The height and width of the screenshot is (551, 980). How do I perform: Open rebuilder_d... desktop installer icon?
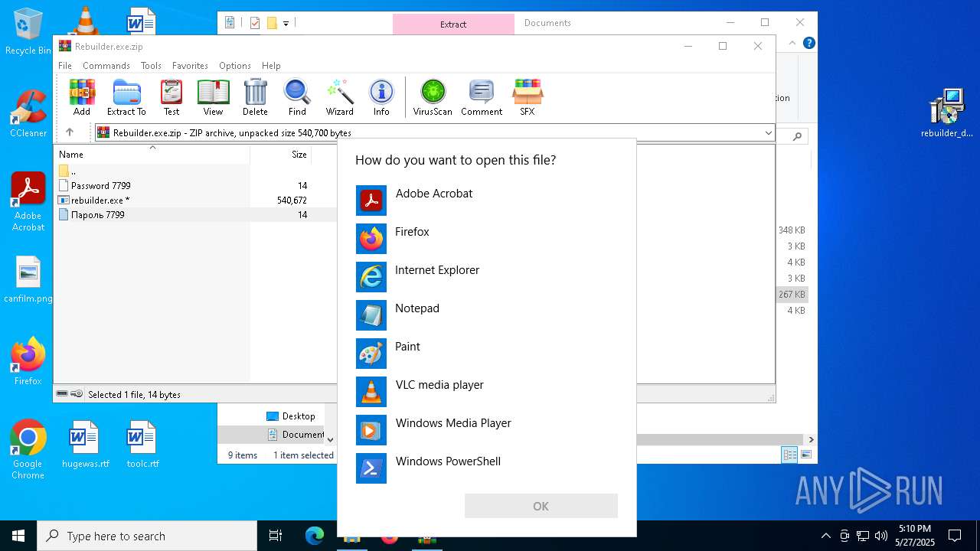[947, 113]
